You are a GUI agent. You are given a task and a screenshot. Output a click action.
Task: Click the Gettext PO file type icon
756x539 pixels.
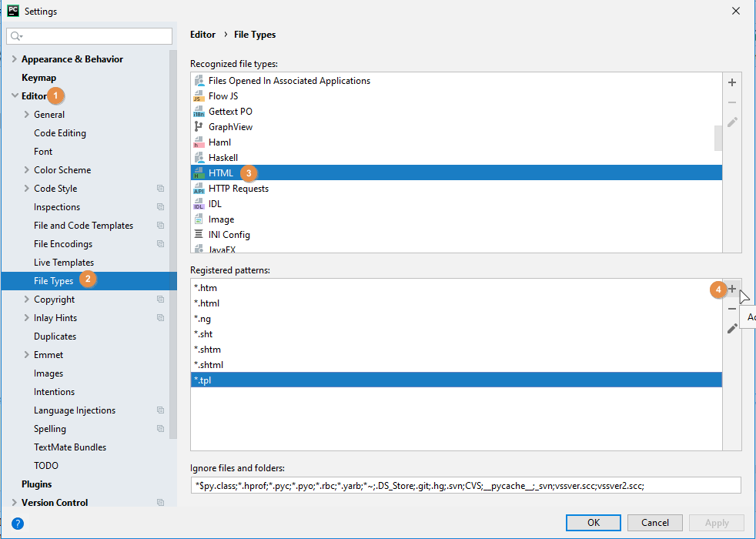(x=198, y=112)
